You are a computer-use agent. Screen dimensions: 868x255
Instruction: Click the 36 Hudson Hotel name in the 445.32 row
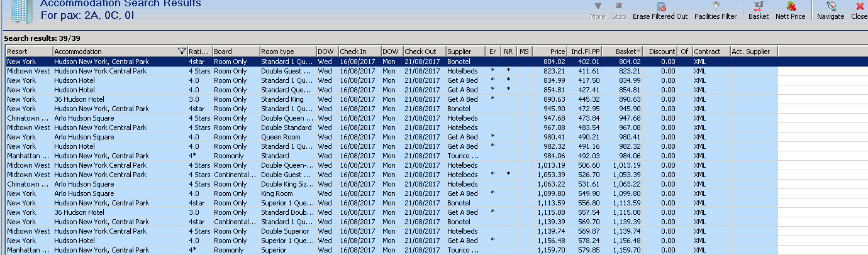coord(79,99)
